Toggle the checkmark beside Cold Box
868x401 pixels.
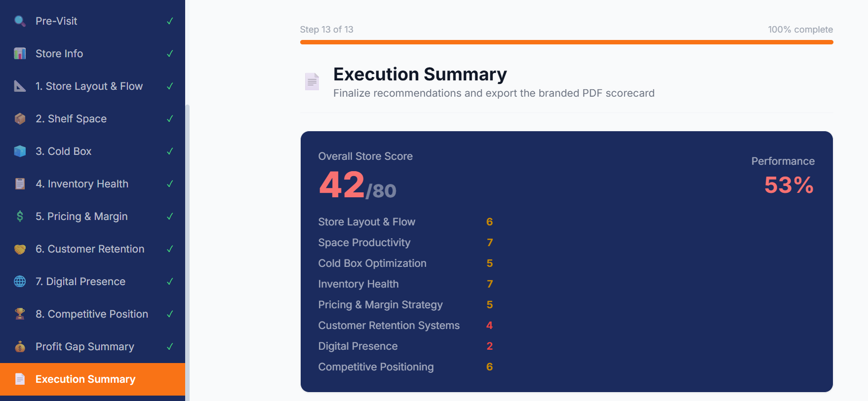170,151
